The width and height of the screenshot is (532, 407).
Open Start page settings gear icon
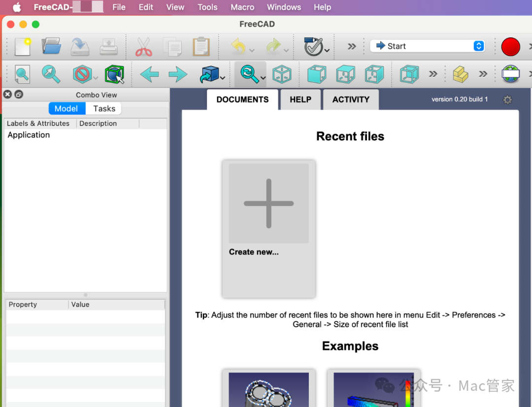tap(507, 99)
